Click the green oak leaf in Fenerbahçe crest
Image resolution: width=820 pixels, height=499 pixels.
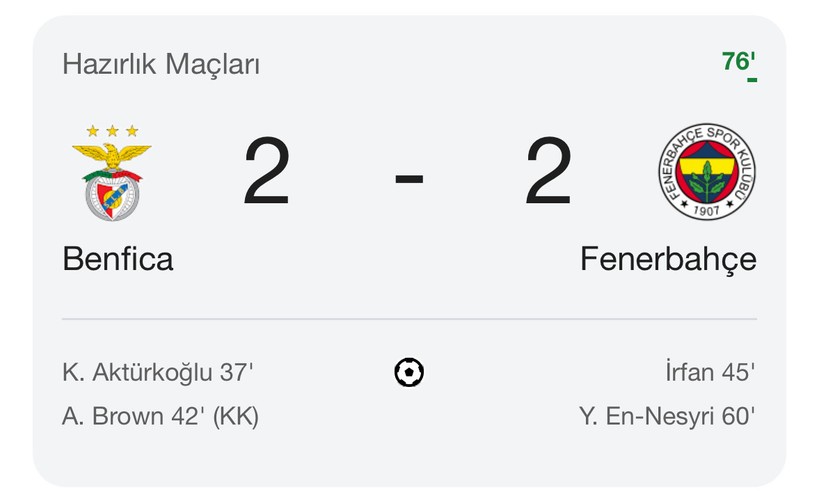pos(707,182)
